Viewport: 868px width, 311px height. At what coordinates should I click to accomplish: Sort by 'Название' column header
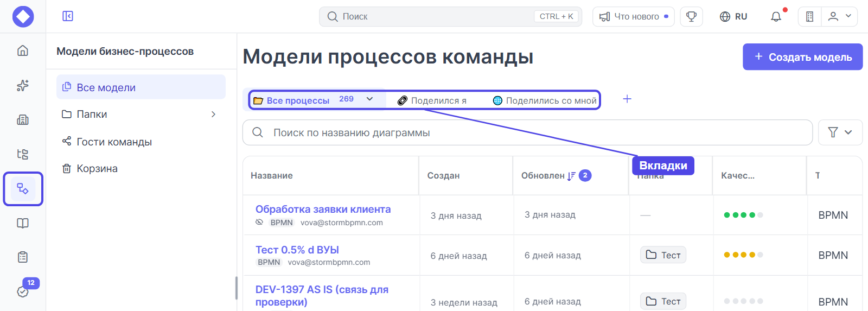pos(272,175)
